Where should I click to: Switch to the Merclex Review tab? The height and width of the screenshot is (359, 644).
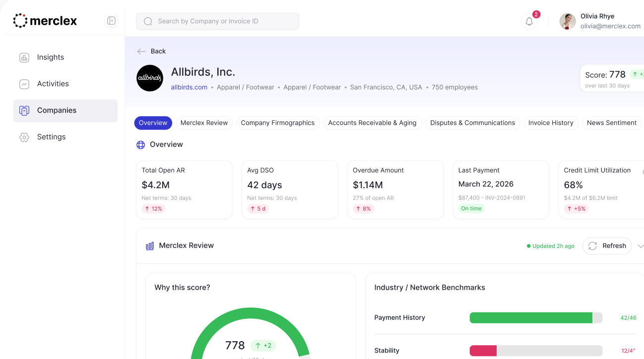coord(204,123)
